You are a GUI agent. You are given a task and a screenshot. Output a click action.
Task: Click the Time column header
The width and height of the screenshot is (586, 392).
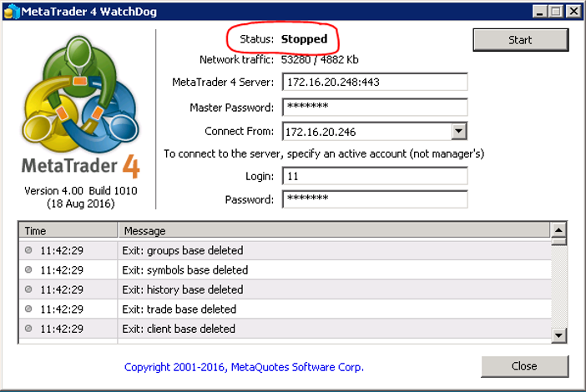pos(68,231)
